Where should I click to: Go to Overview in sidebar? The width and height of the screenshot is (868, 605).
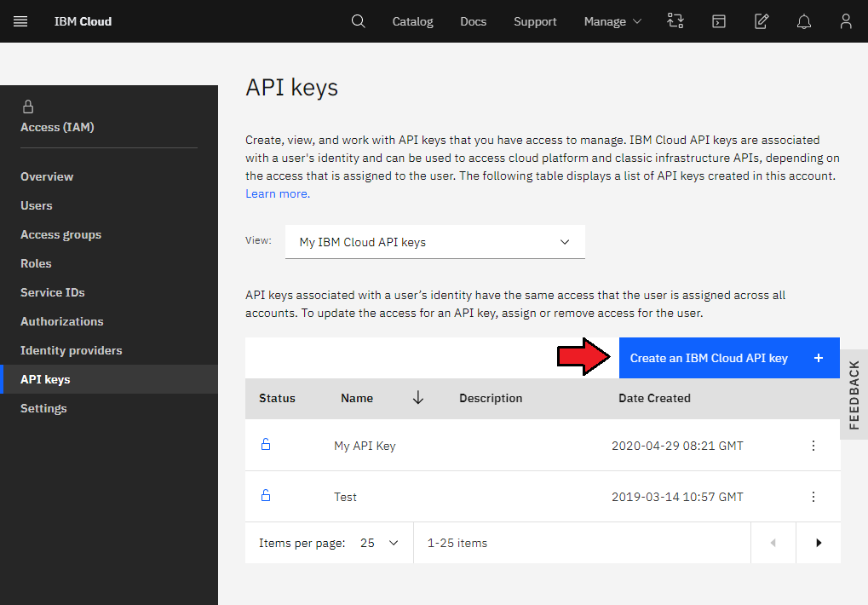[x=47, y=176]
